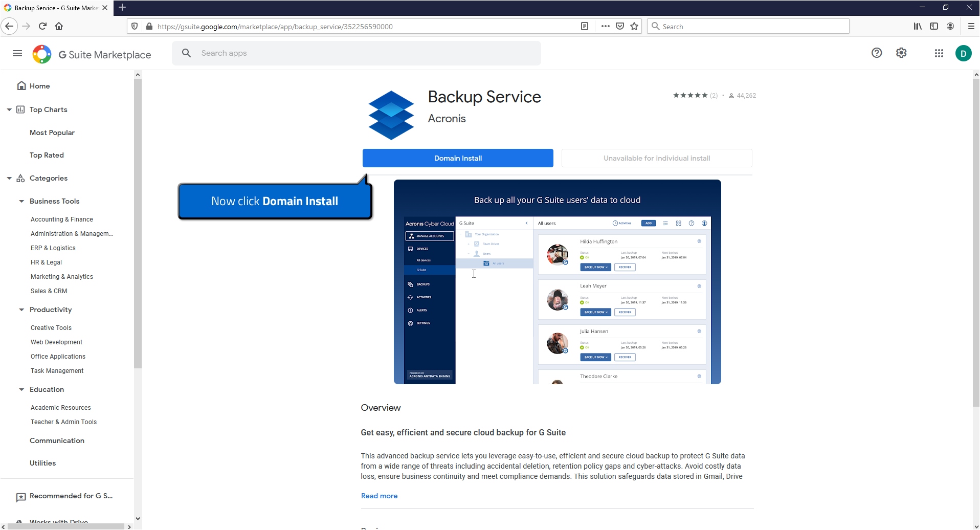Open a new browser tab
Screen dimensions: 980x530
tap(122, 8)
